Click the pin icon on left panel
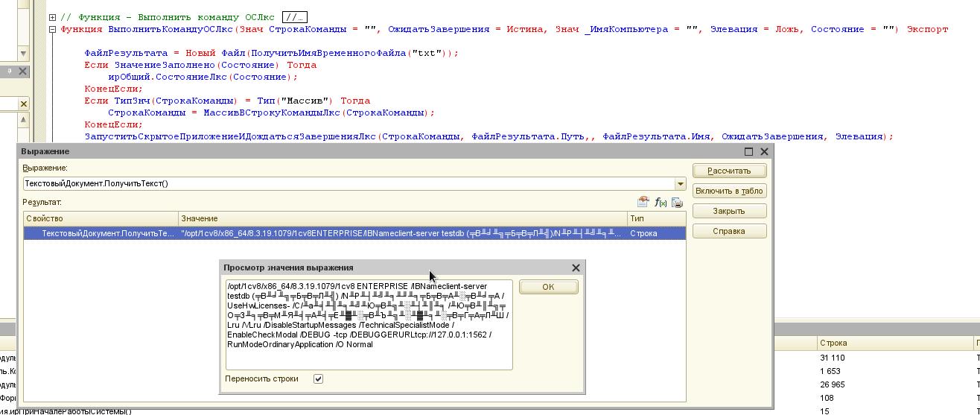Screen dimensions: 980x415 (10, 72)
